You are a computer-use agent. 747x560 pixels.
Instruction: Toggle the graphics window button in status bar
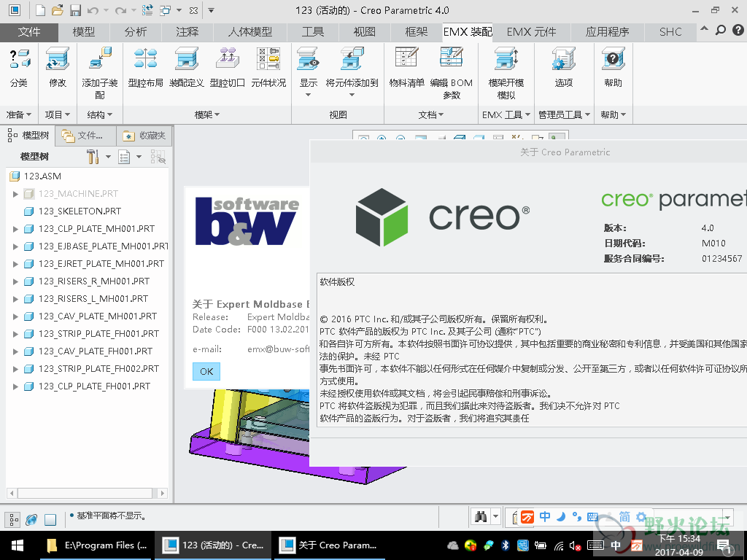[x=50, y=519]
